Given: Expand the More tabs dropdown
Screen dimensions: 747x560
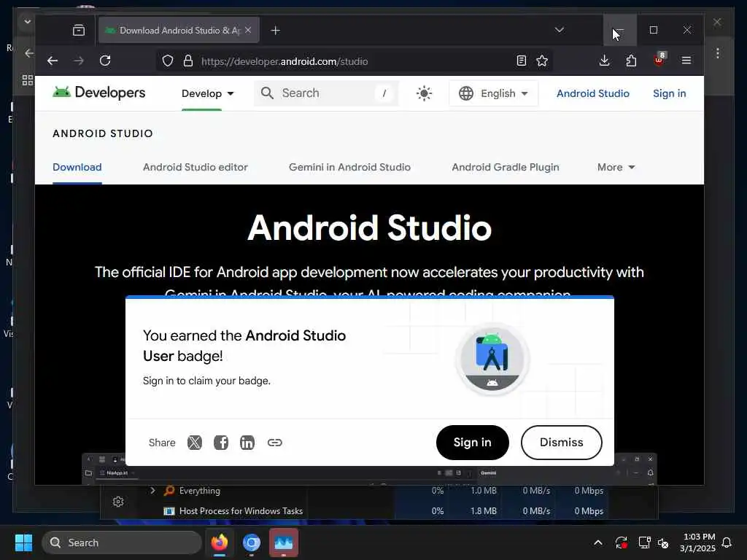Looking at the screenshot, I should pos(616,167).
